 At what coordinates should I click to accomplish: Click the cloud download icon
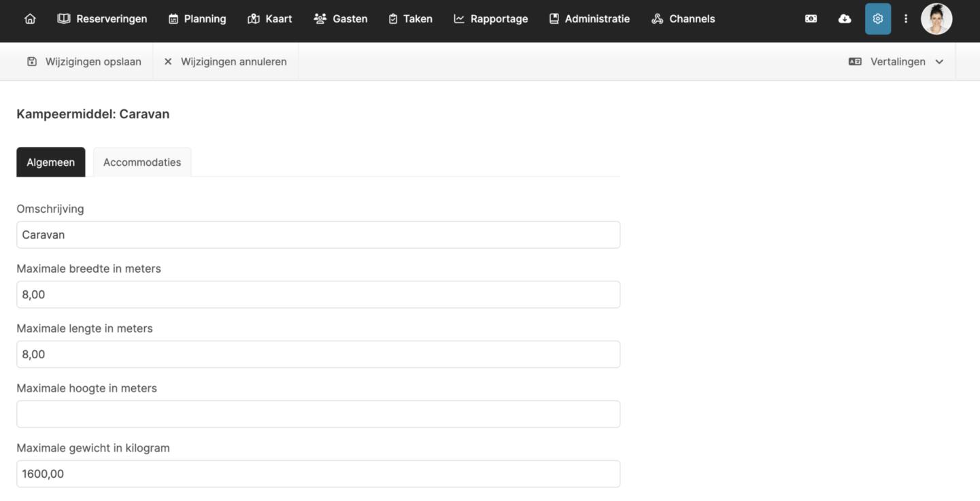(845, 19)
